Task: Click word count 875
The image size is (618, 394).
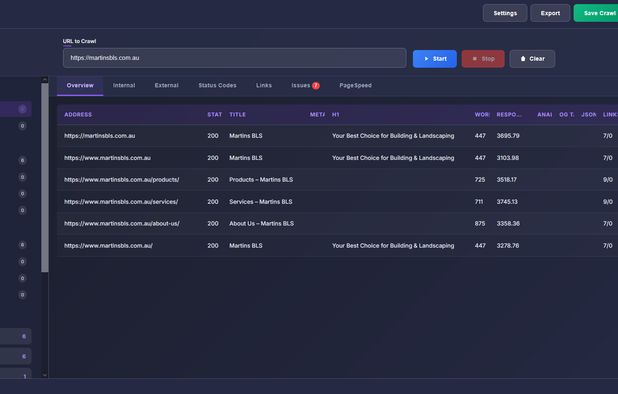Action: [x=480, y=223]
